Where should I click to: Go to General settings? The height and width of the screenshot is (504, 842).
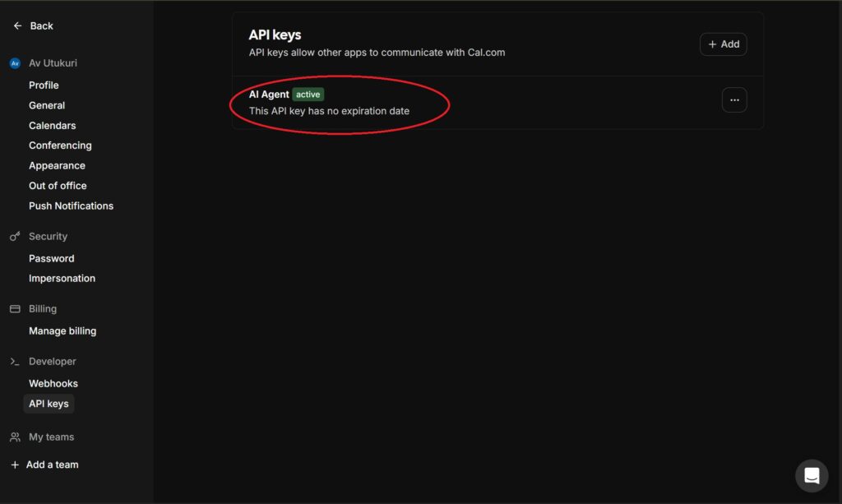(47, 105)
